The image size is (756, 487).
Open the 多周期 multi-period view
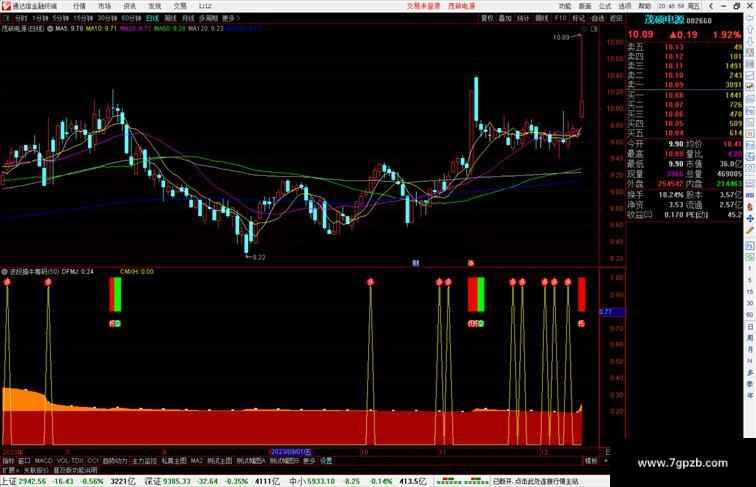point(208,18)
